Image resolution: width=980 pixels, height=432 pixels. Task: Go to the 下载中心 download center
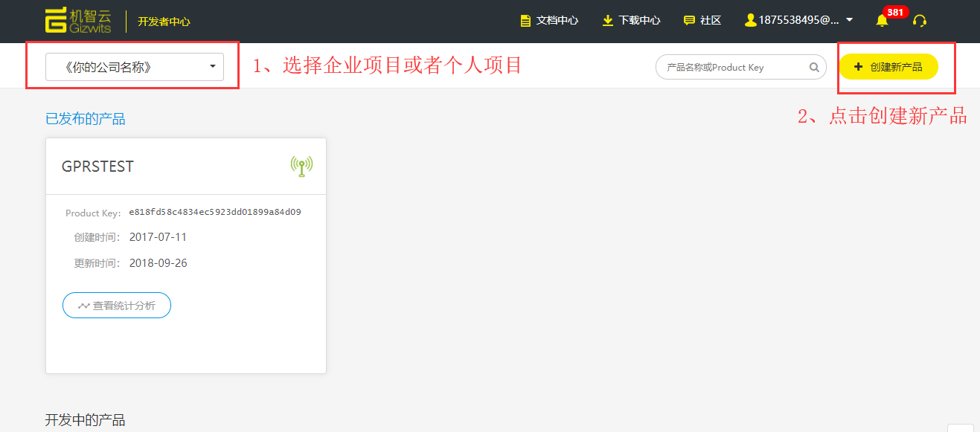point(631,21)
